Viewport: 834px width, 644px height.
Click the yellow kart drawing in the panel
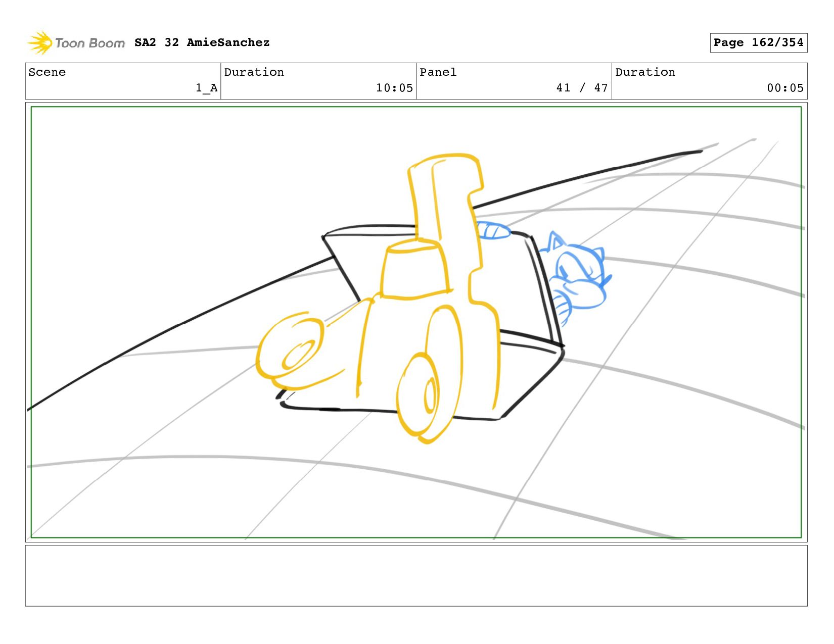[x=379, y=298]
